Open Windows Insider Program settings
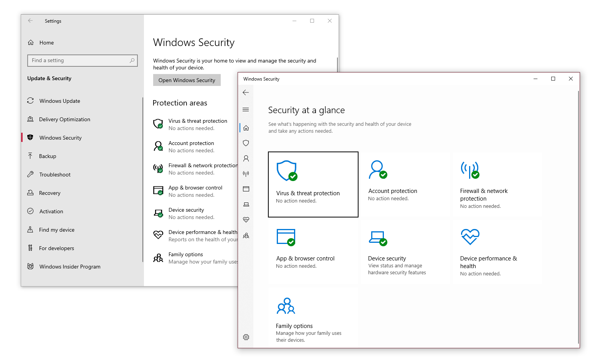Image resolution: width=595 pixels, height=364 pixels. [x=69, y=266]
